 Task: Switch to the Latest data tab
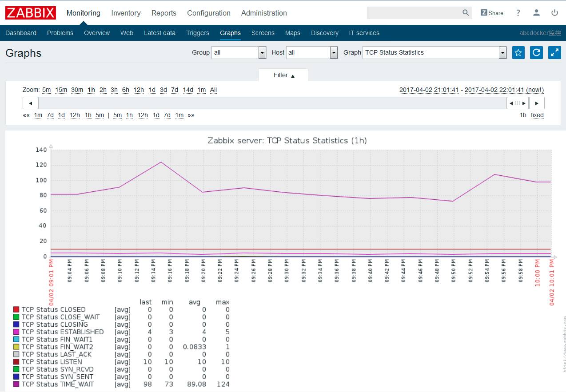tap(159, 33)
